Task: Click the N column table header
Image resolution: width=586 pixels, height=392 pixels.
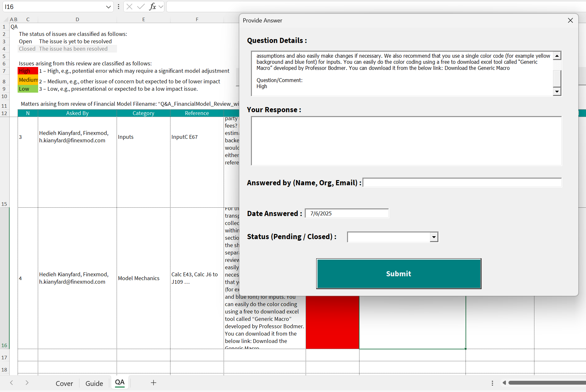Action: coord(28,113)
